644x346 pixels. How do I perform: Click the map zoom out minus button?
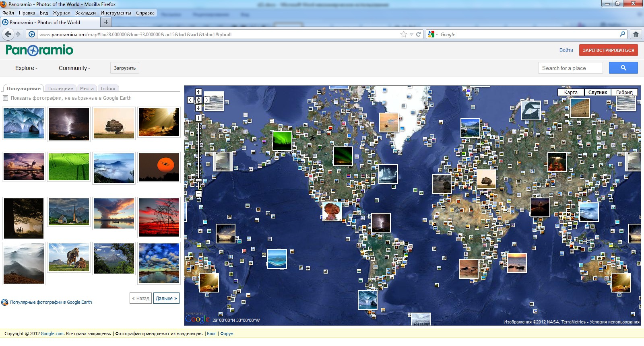coord(198,194)
